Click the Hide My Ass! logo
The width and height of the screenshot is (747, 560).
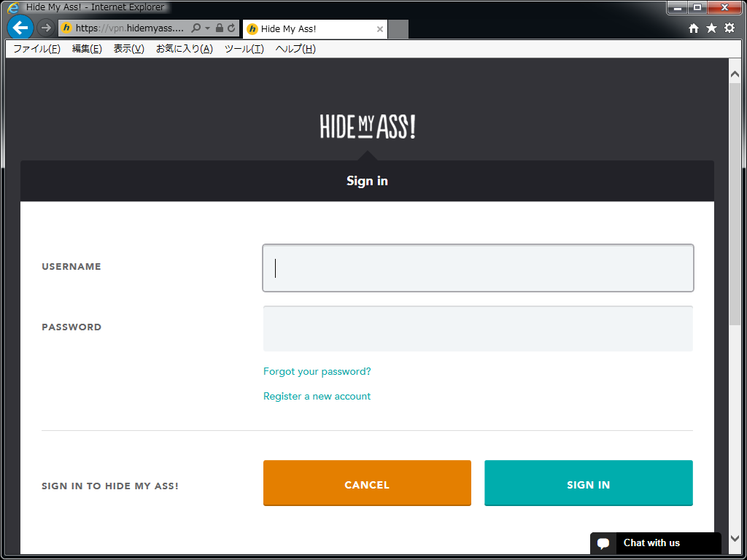(x=368, y=127)
